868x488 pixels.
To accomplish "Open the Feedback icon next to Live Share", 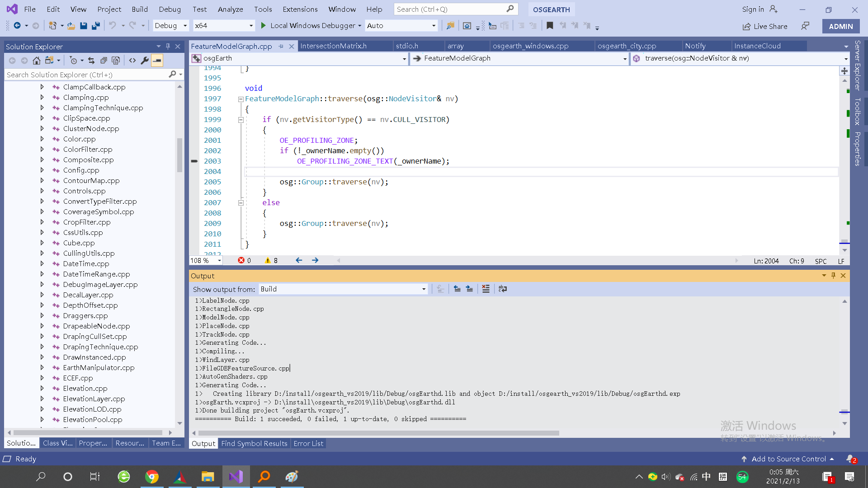I will [x=805, y=26].
